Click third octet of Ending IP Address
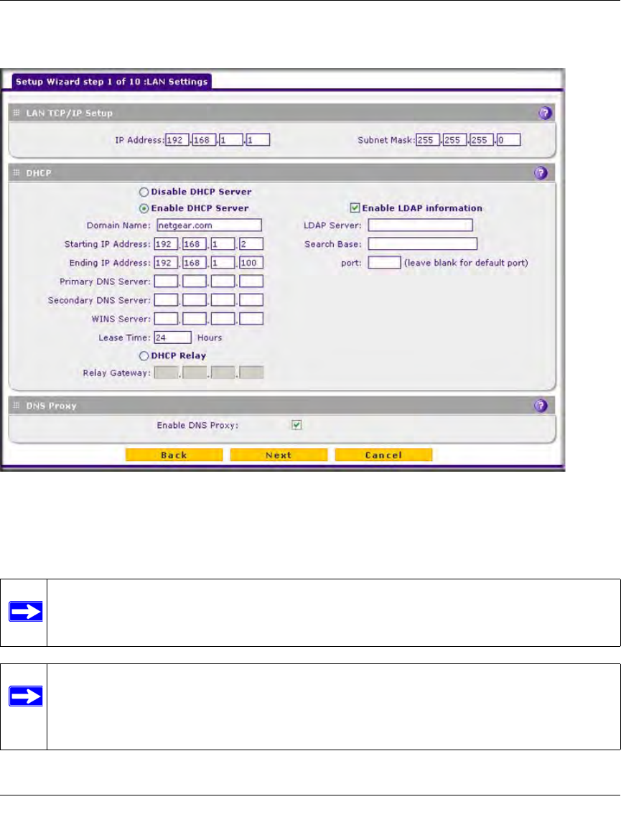The image size is (621, 840). click(x=223, y=263)
